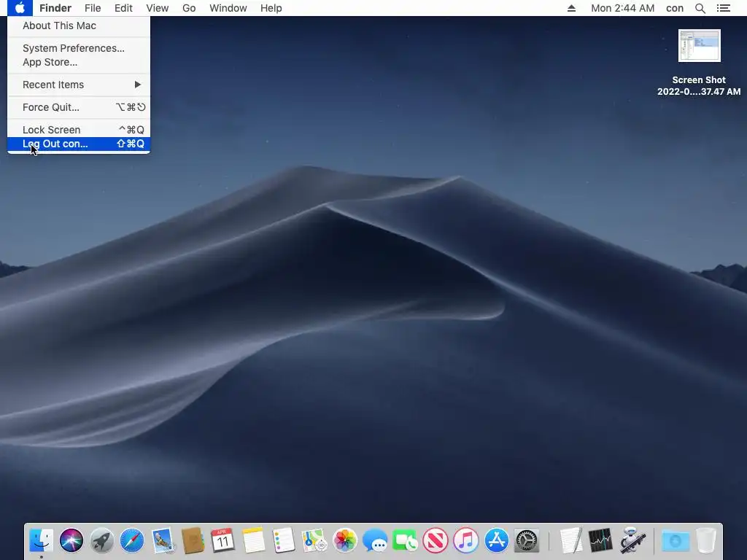Open the Help menu
Image resolution: width=747 pixels, height=560 pixels.
tap(271, 8)
